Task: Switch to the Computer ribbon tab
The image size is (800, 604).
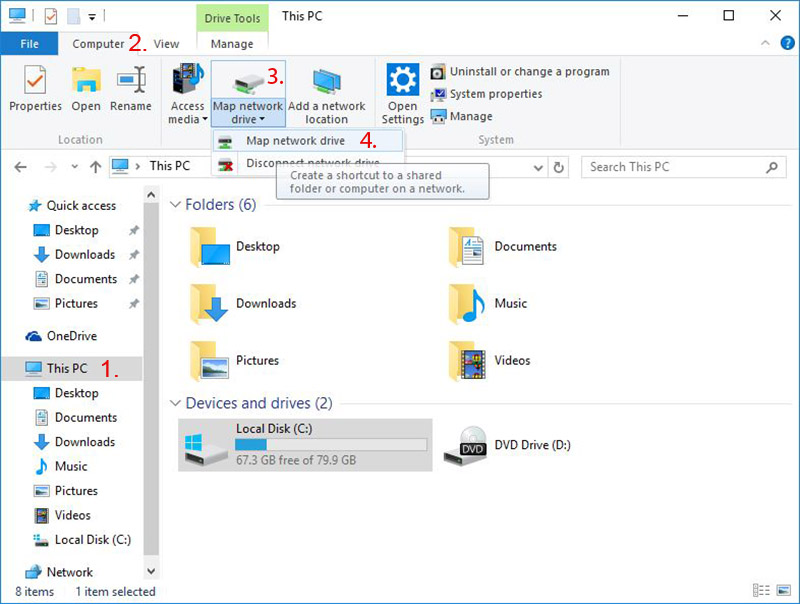Action: coord(98,44)
